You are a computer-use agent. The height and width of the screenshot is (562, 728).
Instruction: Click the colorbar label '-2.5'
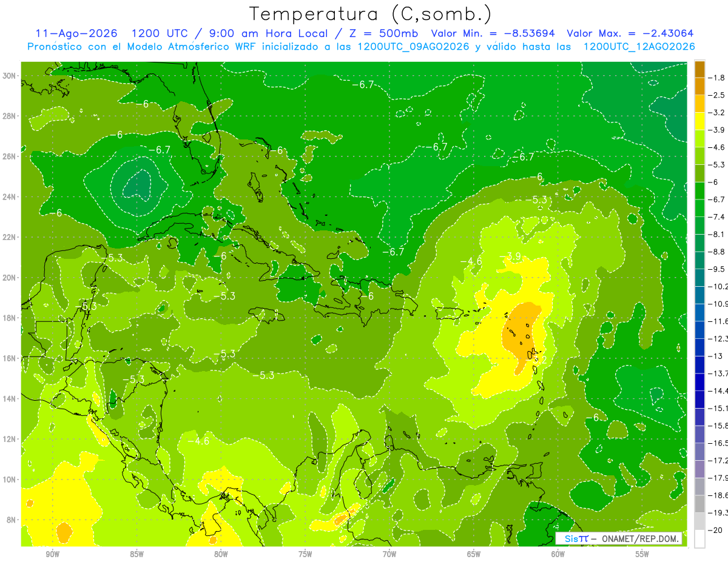pos(716,95)
